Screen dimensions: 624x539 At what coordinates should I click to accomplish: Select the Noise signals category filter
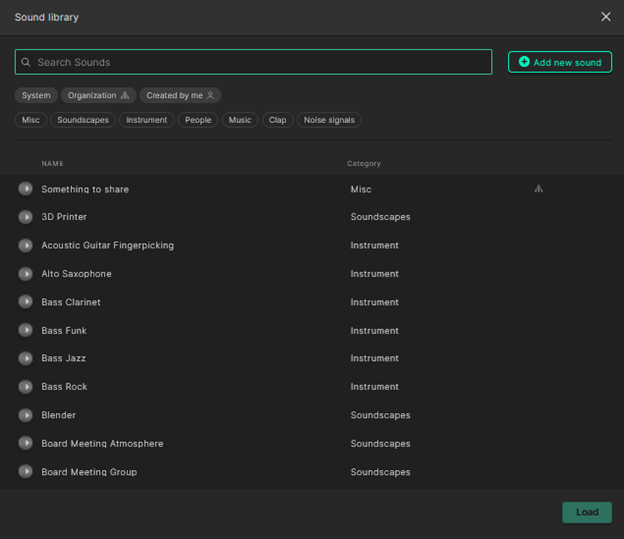click(329, 120)
